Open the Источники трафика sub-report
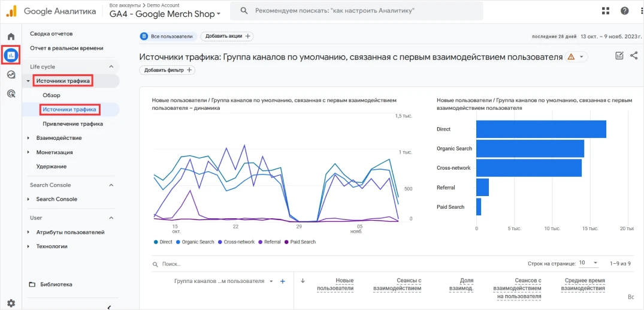Image resolution: width=644 pixels, height=310 pixels. tap(70, 110)
